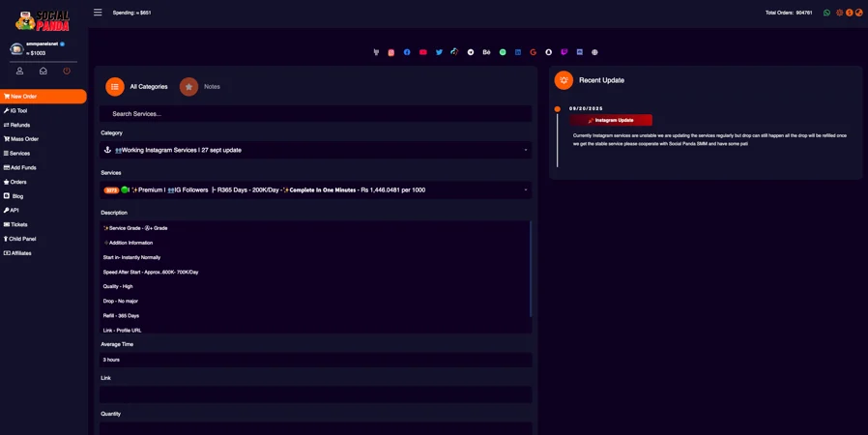
Task: Click the Instagram icon in category row
Action: pos(391,52)
